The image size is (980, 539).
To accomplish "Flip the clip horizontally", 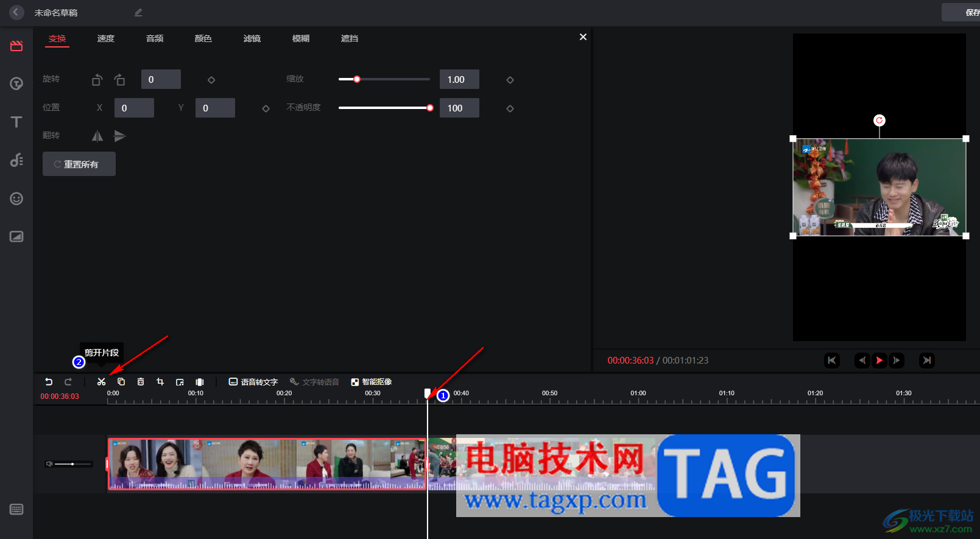I will pos(97,136).
